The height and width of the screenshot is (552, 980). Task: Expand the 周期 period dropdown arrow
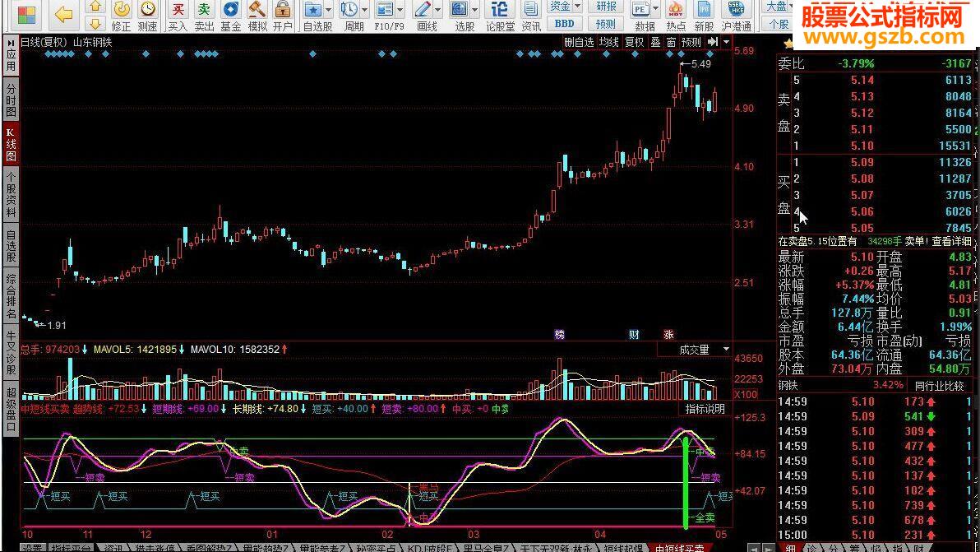point(364,10)
